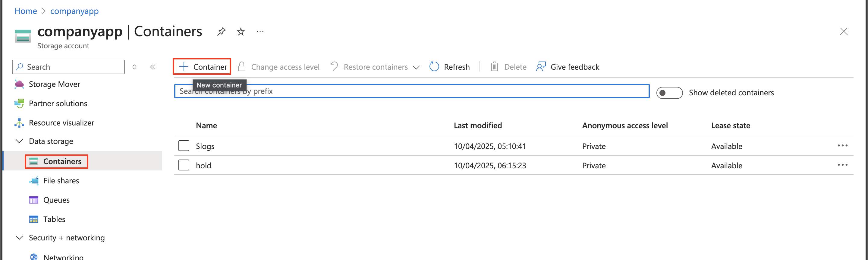The image size is (868, 260).
Task: Collapse the Data storage section
Action: tap(20, 141)
